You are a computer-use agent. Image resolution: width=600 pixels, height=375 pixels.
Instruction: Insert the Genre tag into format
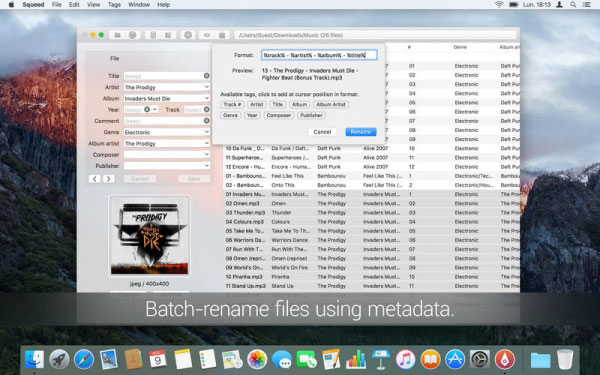click(x=230, y=115)
